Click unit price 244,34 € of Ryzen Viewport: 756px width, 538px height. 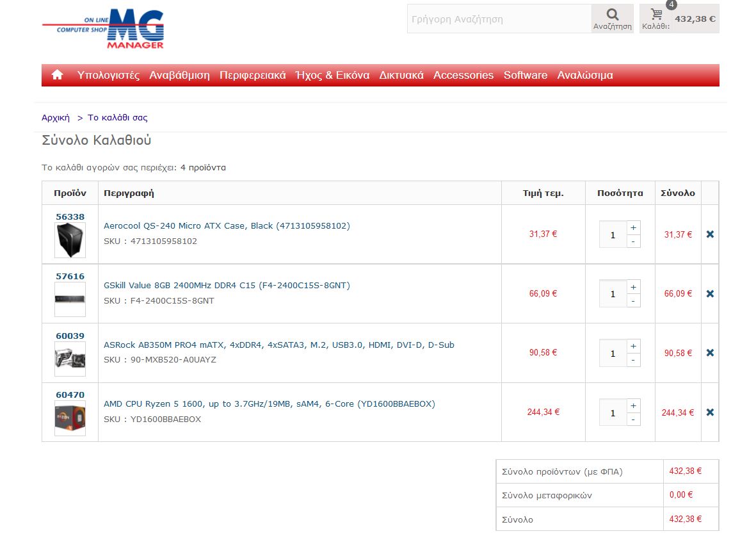(543, 412)
